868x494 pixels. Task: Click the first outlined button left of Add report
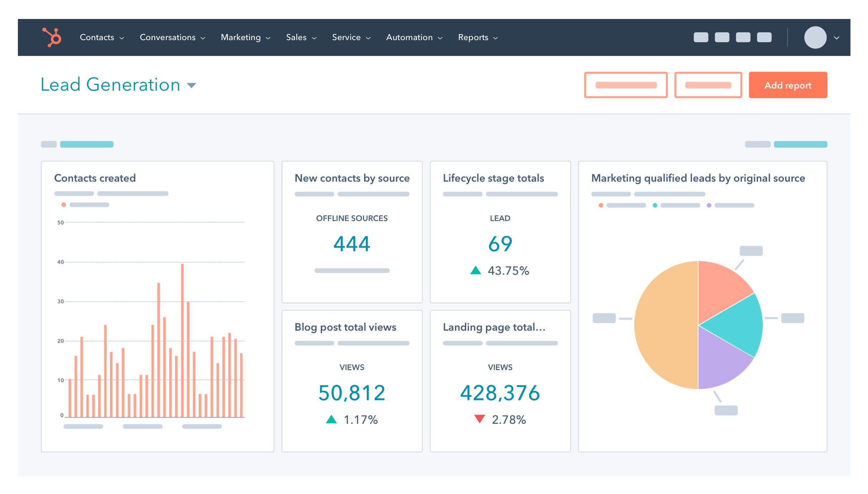[626, 85]
